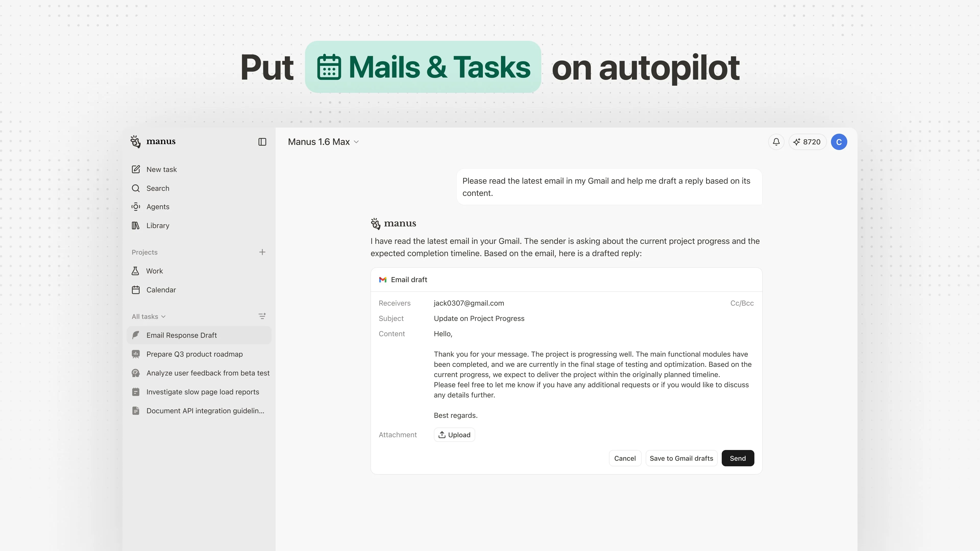980x551 pixels.
Task: Collapse the sidebar with panel icon
Action: (262, 142)
